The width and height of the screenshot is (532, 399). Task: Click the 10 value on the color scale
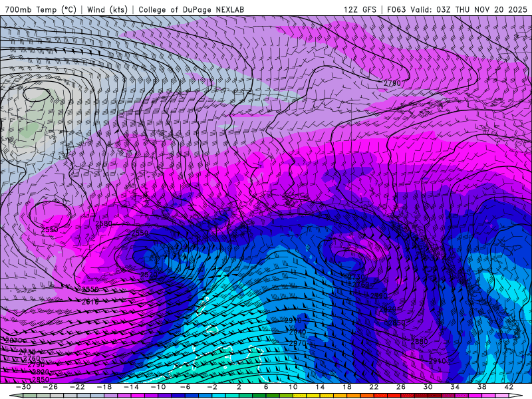pyautogui.click(x=293, y=387)
